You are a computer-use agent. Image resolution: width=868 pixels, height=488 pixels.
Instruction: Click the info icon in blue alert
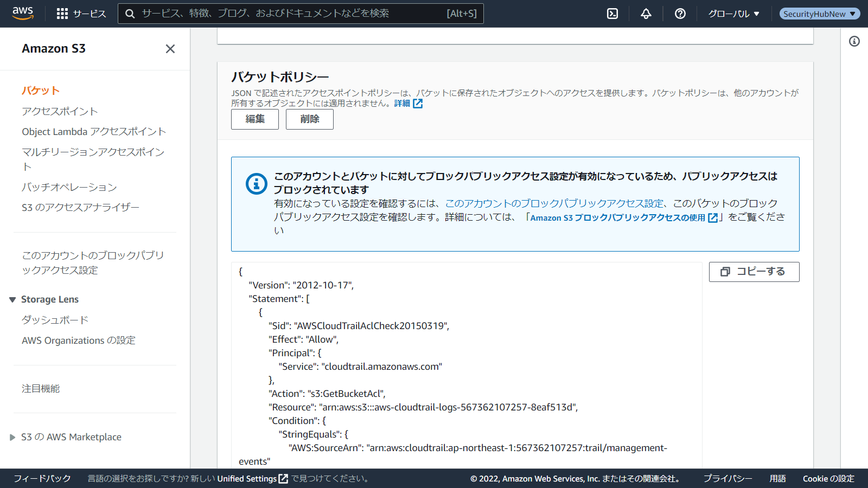coord(256,184)
